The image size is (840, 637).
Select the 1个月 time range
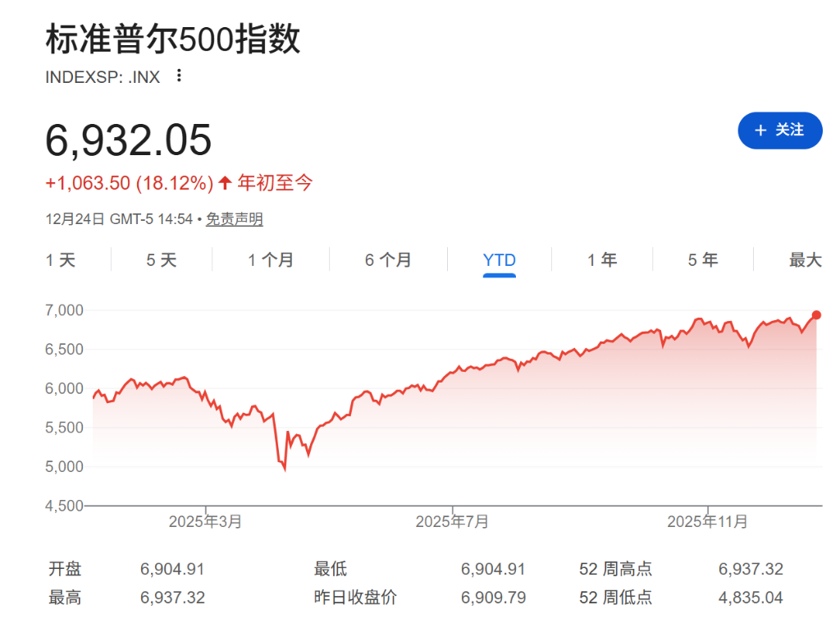[x=271, y=259]
